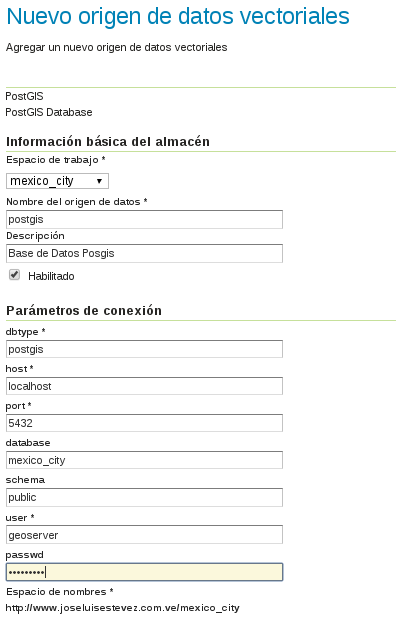The height and width of the screenshot is (621, 396).
Task: Click the Información básica del almacén heading
Action: [108, 141]
